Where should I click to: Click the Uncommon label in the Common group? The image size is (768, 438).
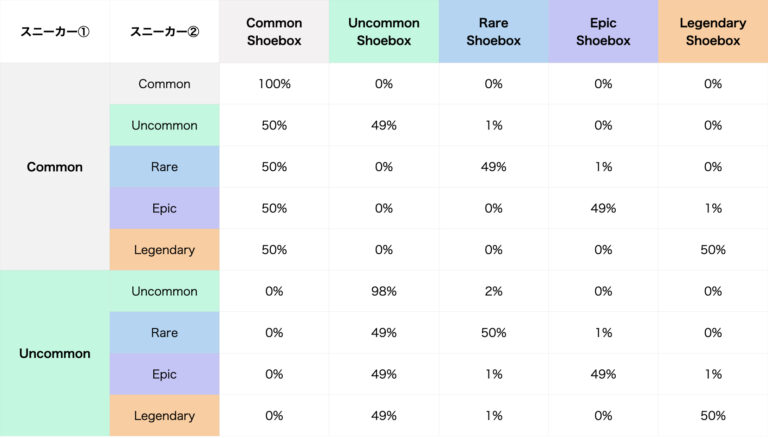165,126
